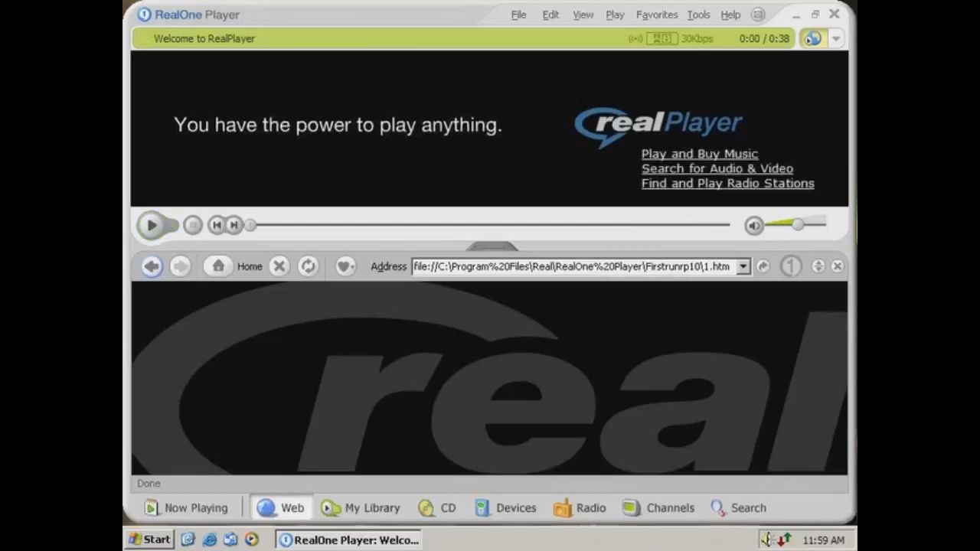Click the 0:00 / 0:38 time display

(764, 38)
